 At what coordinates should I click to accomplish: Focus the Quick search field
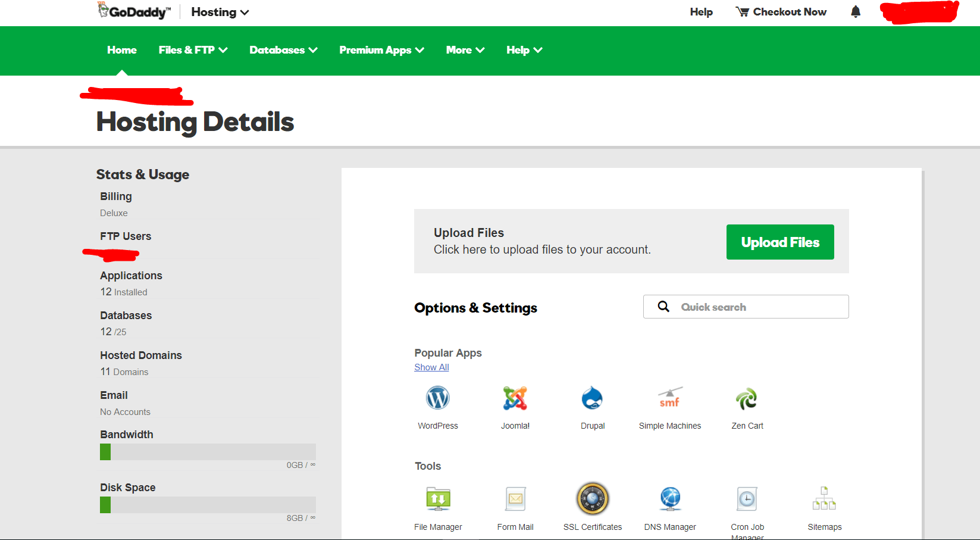pos(746,307)
